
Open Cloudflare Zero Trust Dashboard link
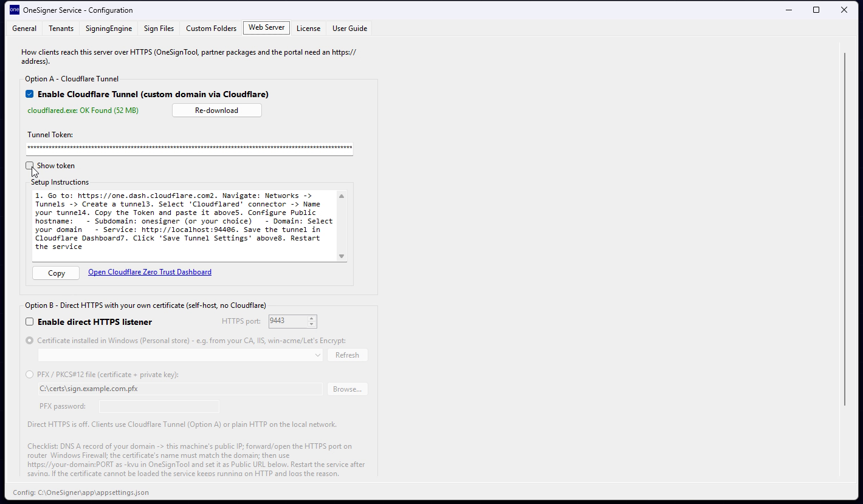tap(150, 272)
